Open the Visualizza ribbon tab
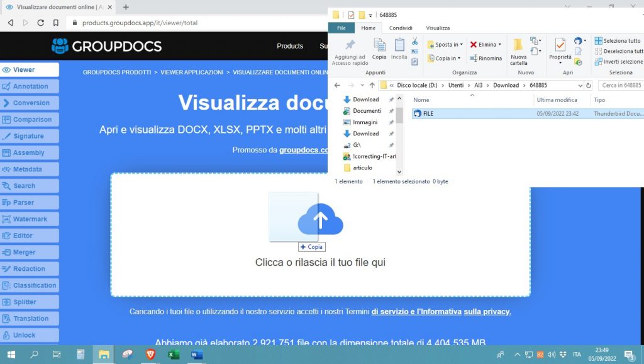 pos(438,28)
